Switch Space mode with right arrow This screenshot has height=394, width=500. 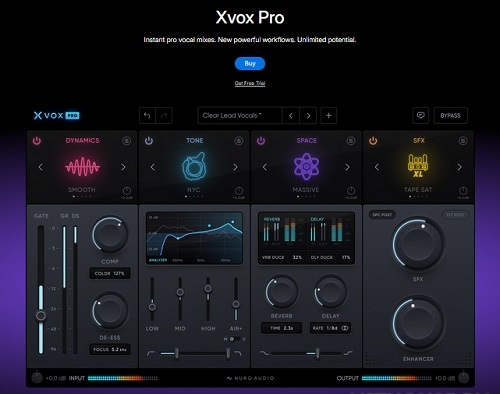pos(347,167)
